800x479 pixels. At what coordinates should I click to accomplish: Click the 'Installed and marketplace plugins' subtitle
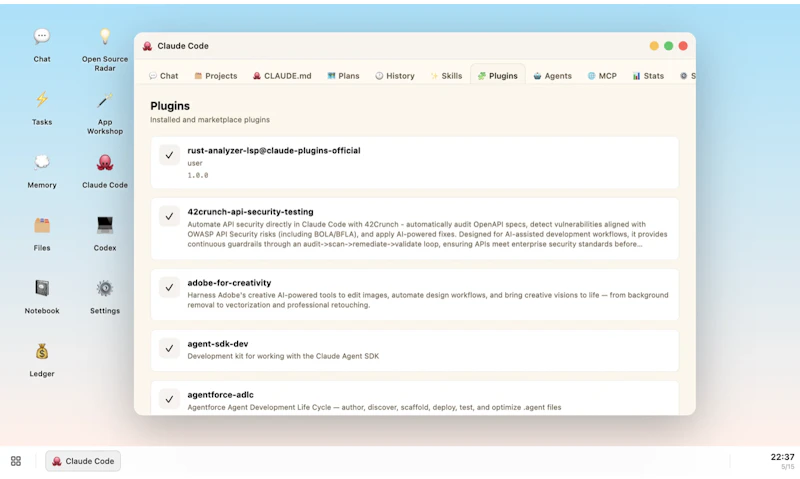click(210, 120)
